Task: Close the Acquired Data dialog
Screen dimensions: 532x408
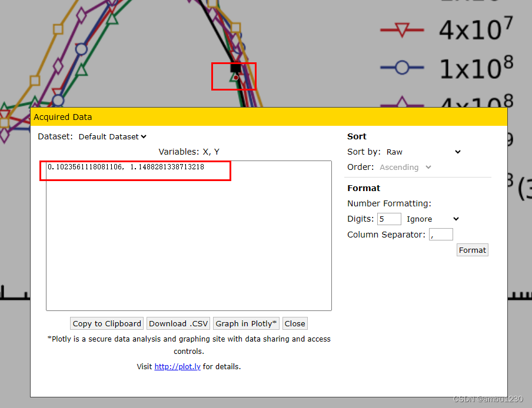Action: pyautogui.click(x=295, y=323)
